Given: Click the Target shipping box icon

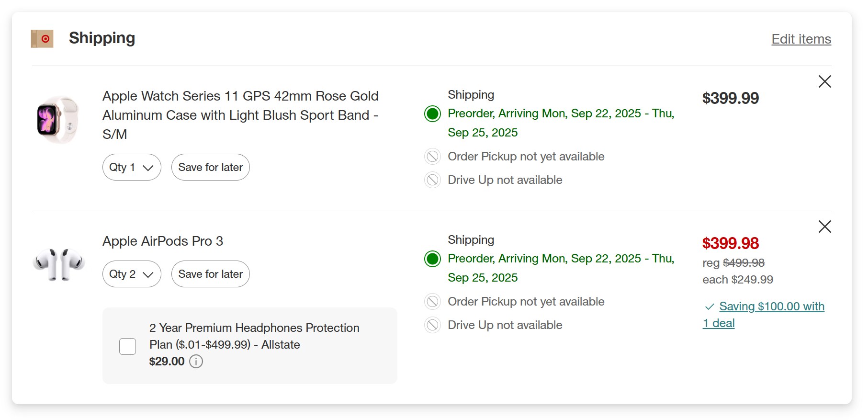Looking at the screenshot, I should pos(42,39).
